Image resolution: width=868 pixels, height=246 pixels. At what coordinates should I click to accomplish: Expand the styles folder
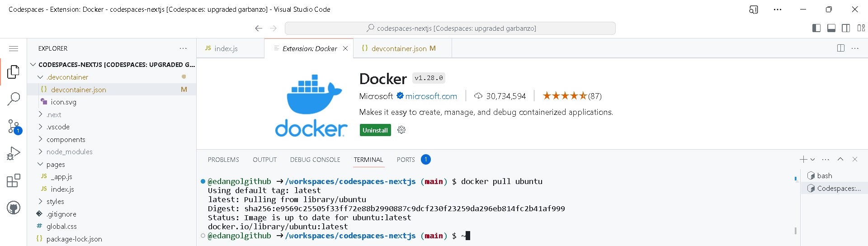[x=112, y=202]
